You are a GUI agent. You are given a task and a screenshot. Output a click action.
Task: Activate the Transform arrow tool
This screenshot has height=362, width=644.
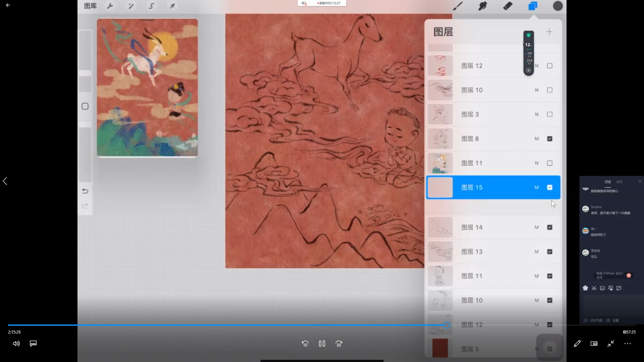pyautogui.click(x=172, y=6)
